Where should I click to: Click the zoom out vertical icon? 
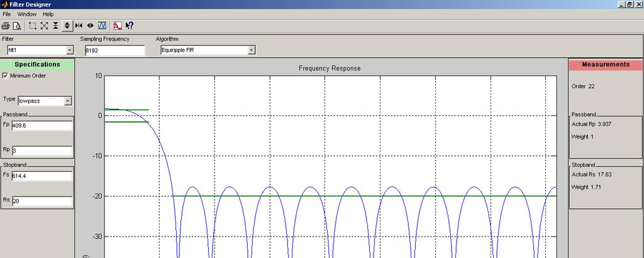pyautogui.click(x=55, y=26)
